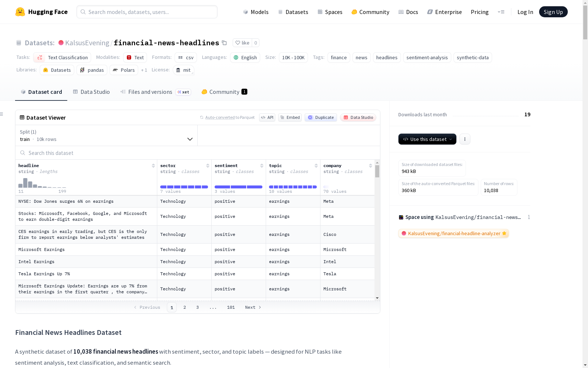Click the finance tag
The image size is (588, 368).
(x=339, y=57)
